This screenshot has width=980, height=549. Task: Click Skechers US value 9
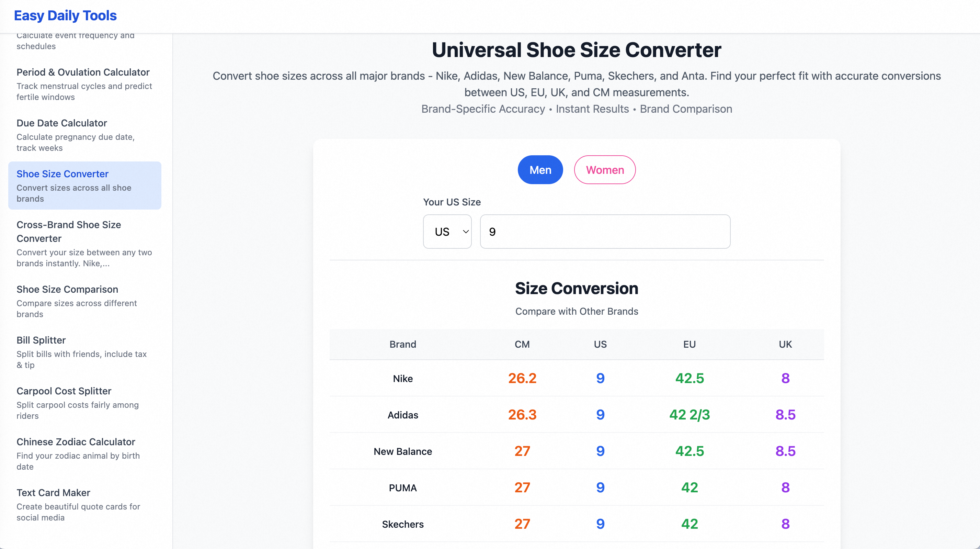[600, 524]
